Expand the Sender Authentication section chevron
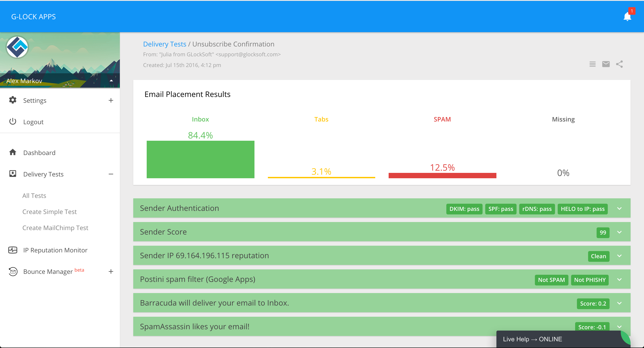 [619, 208]
